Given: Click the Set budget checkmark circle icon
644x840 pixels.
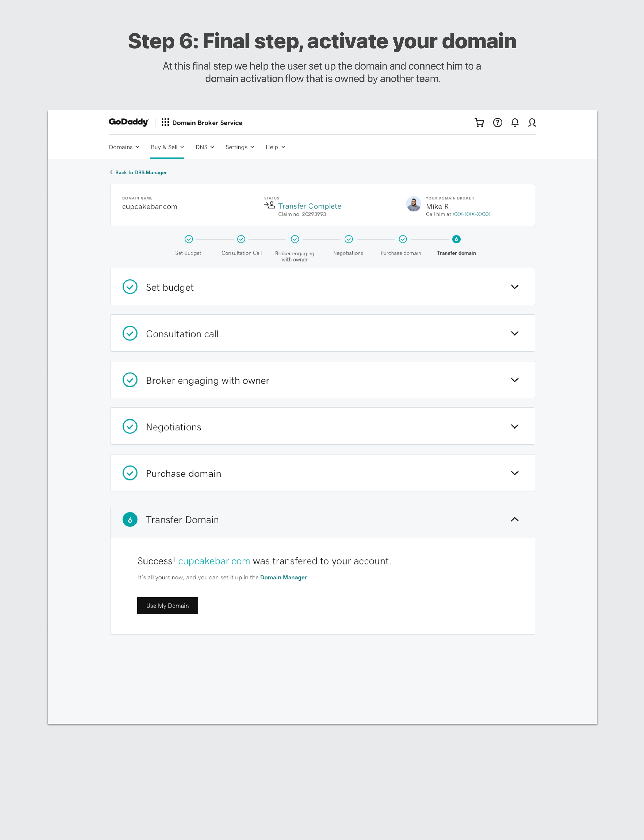Looking at the screenshot, I should [130, 287].
